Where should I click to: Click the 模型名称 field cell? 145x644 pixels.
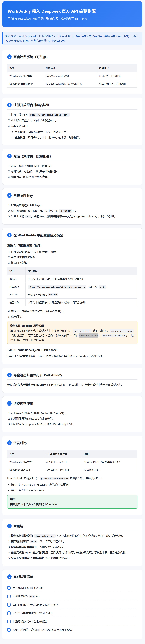(x=16, y=303)
